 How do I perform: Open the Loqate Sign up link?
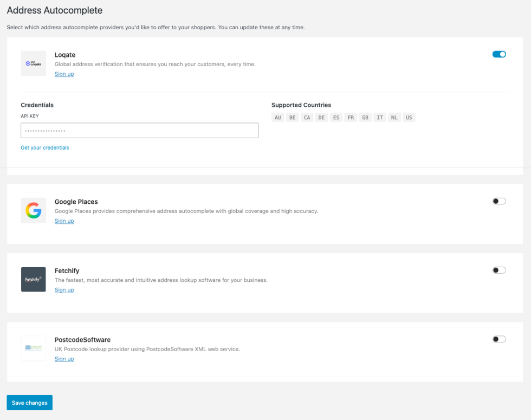point(64,74)
